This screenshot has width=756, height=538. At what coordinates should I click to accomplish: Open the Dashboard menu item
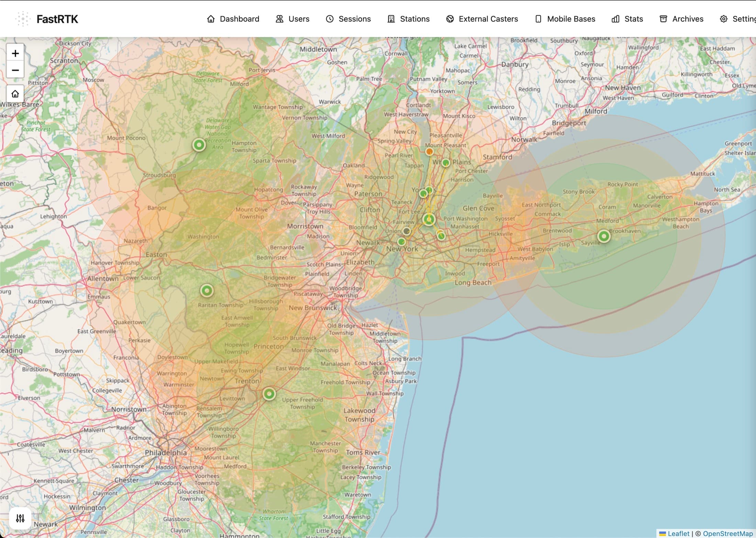click(233, 19)
